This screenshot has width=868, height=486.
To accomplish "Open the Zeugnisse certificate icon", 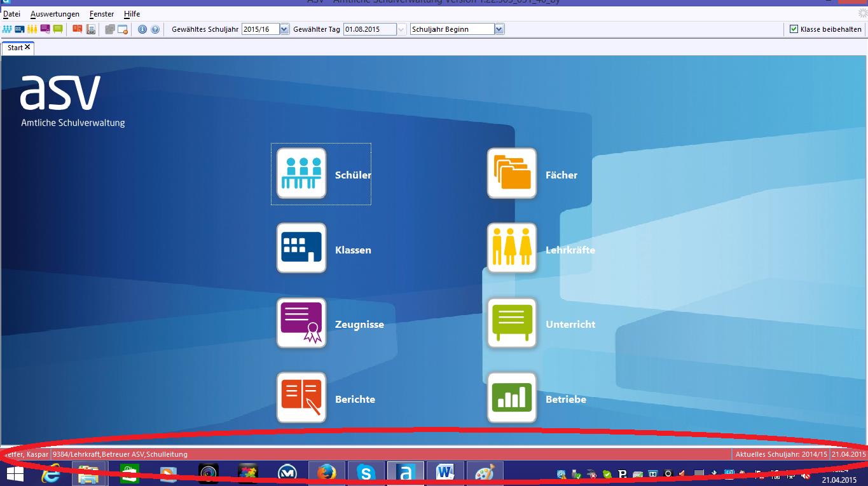I will 301,323.
